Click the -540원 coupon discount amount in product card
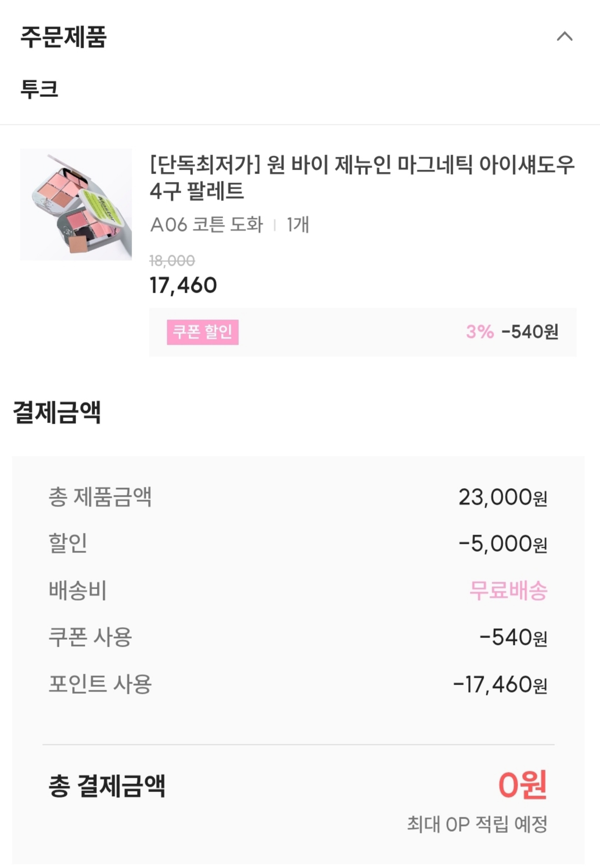Image resolution: width=600 pixels, height=868 pixels. (x=530, y=332)
